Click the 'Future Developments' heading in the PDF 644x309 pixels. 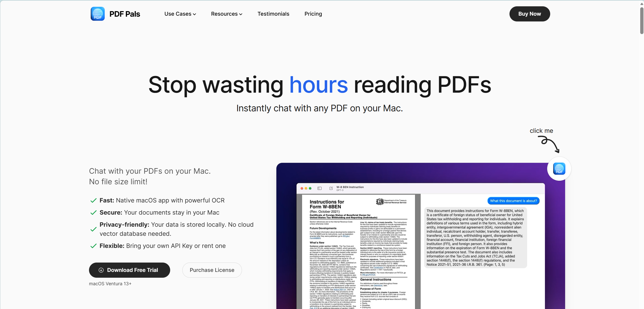pos(323,228)
